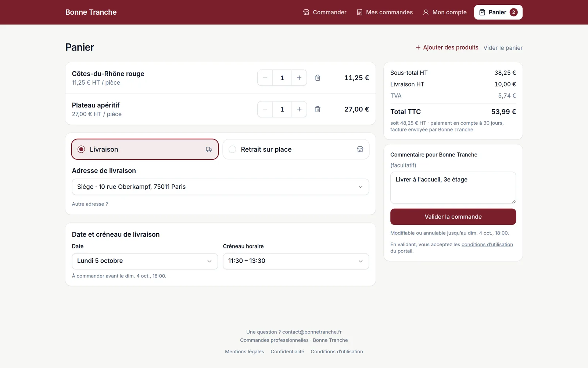Open the conditions d'utilisation link near validation

pyautogui.click(x=487, y=244)
